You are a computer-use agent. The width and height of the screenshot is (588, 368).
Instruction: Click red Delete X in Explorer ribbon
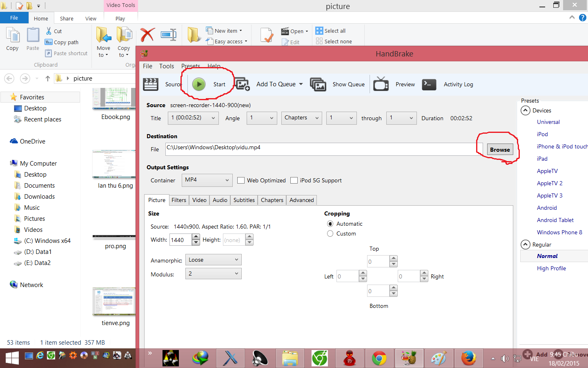tap(147, 35)
